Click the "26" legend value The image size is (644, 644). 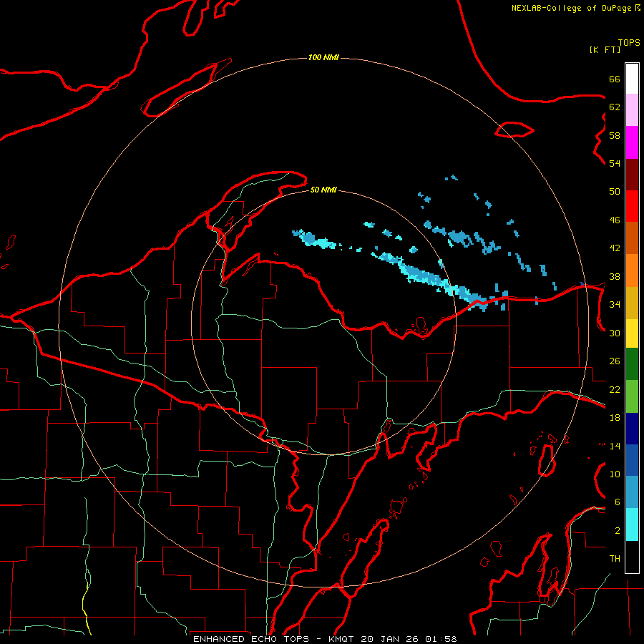click(615, 361)
